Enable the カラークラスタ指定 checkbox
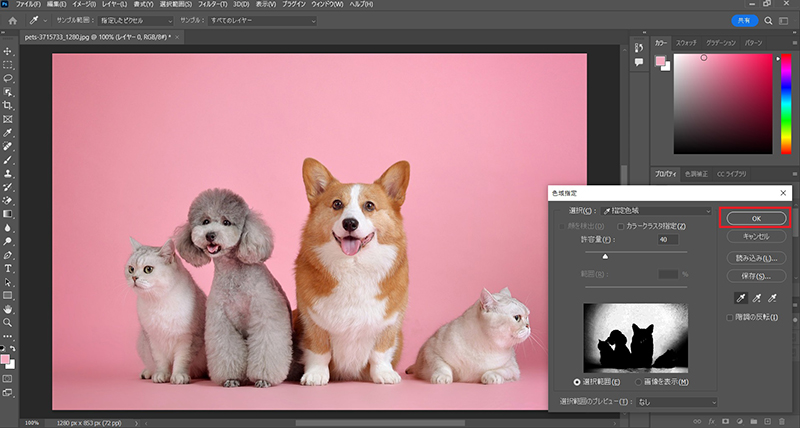Viewport: 800px width, 428px height. 621,226
